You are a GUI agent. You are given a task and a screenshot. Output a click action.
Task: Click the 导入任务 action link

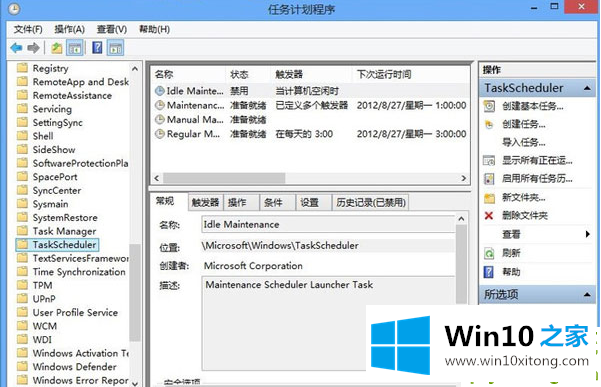click(524, 143)
